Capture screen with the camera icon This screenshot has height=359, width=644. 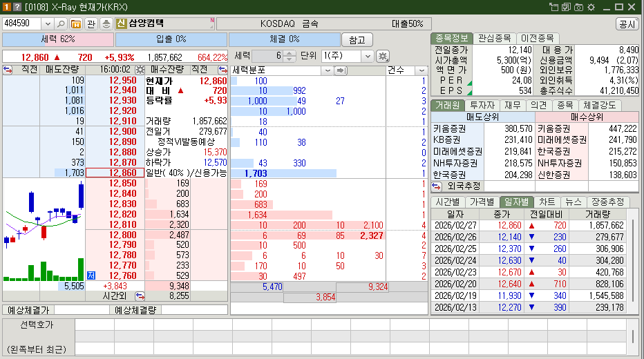[x=578, y=7]
